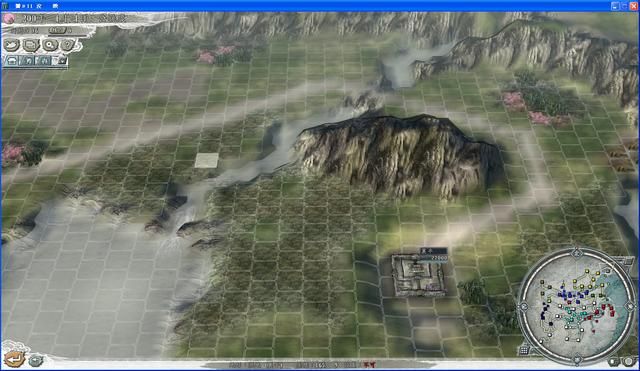Click the highlighted white tile on the grid
The width and height of the screenshot is (640, 371).
207,160
